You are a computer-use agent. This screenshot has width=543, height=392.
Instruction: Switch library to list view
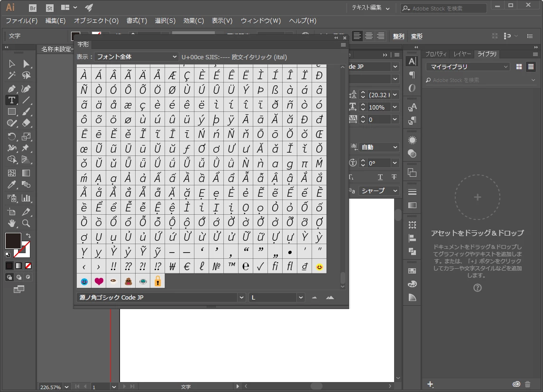point(531,67)
